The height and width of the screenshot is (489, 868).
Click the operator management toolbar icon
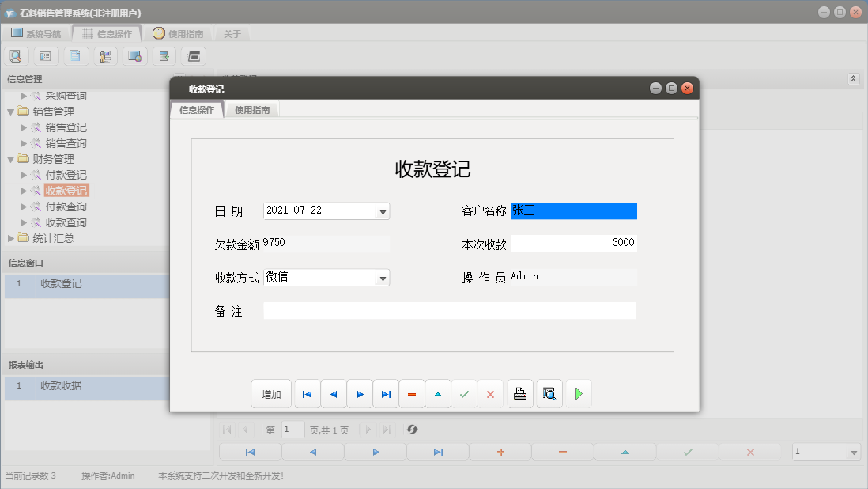pyautogui.click(x=105, y=55)
